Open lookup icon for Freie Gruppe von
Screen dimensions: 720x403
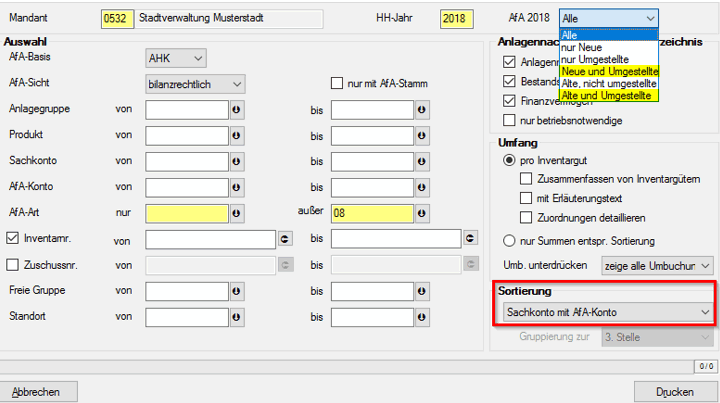click(x=237, y=291)
